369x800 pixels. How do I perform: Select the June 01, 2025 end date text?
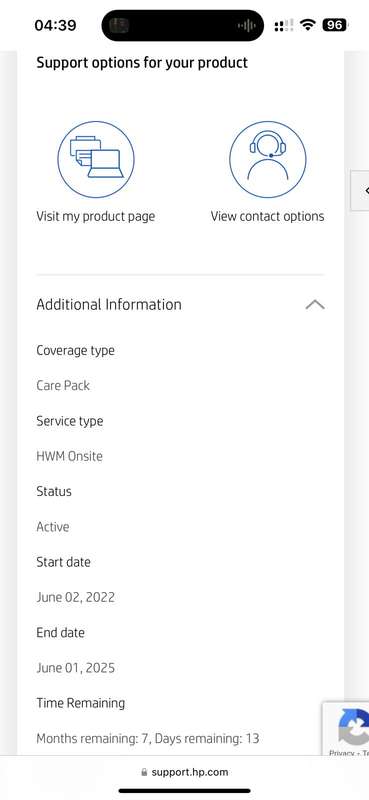coord(76,668)
